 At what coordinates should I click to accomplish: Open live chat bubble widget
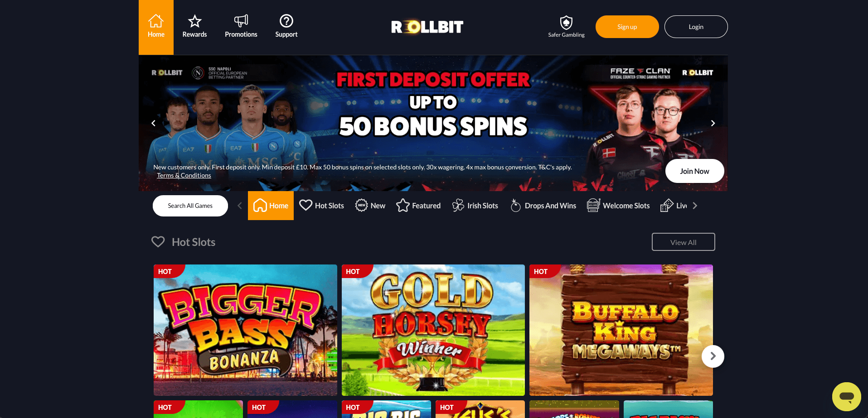coord(846,397)
